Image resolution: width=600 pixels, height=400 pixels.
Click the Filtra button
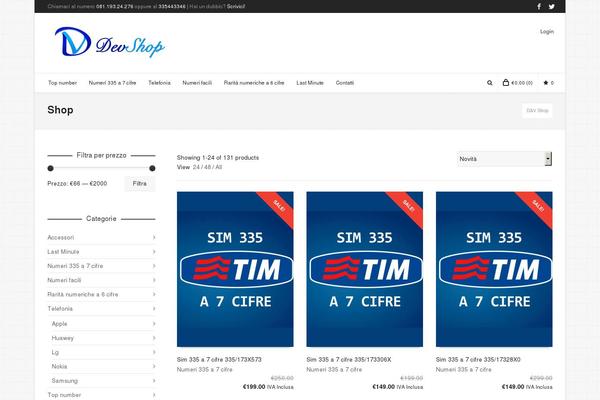click(140, 184)
